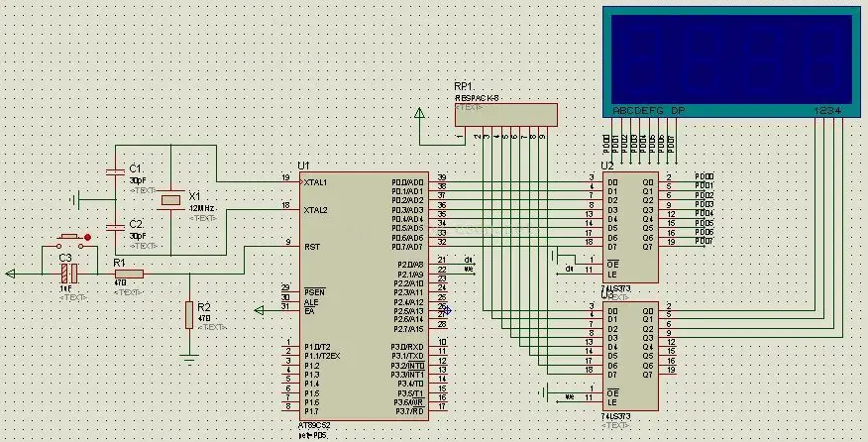Click the P0.0/AD0 pin label
The image size is (868, 442).
(407, 182)
